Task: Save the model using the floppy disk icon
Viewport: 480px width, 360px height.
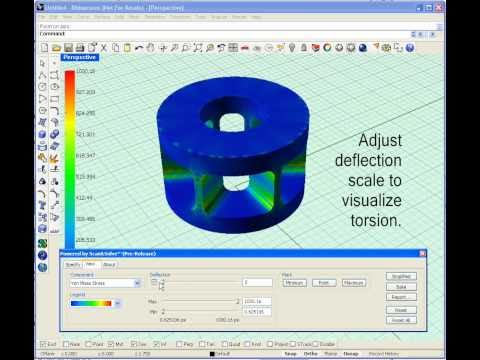Action: pyautogui.click(x=68, y=48)
